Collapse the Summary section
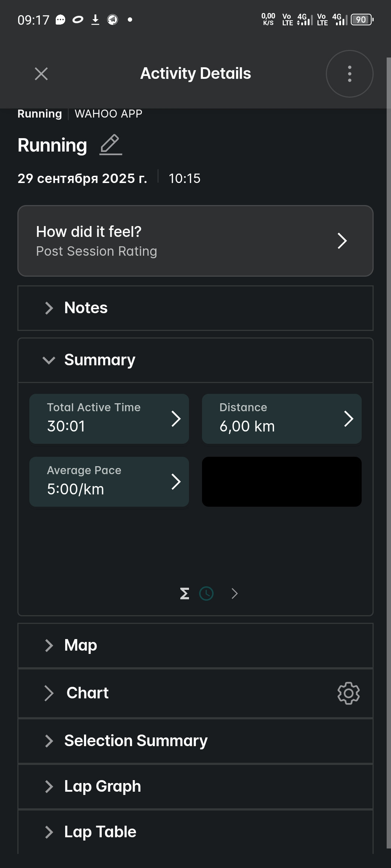The image size is (391, 868). point(195,360)
